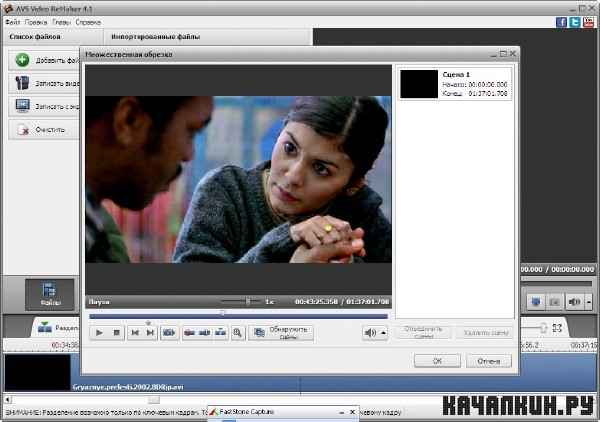Start playback in the trim dialog
Image resolution: width=600 pixels, height=422 pixels.
[x=99, y=332]
